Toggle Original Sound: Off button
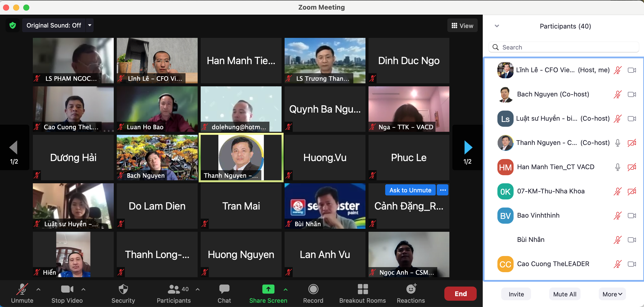The width and height of the screenshot is (644, 307). pyautogui.click(x=54, y=25)
